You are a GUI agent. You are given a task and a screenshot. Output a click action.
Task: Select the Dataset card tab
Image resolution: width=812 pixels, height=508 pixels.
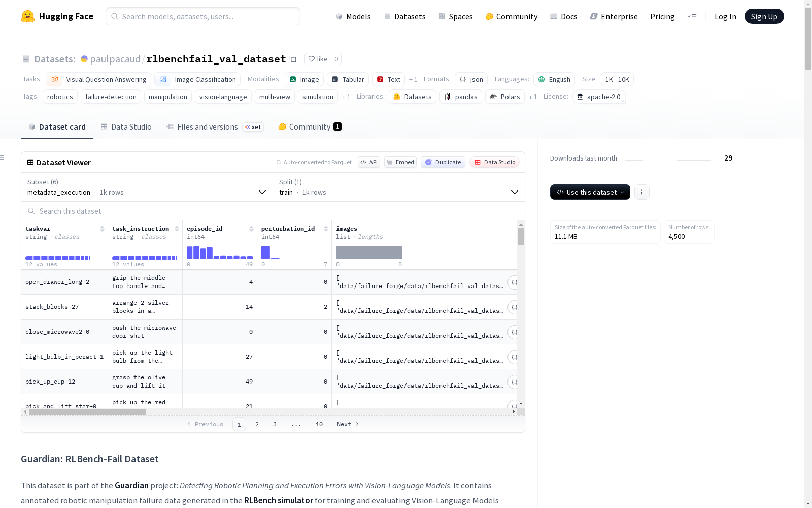coord(57,127)
